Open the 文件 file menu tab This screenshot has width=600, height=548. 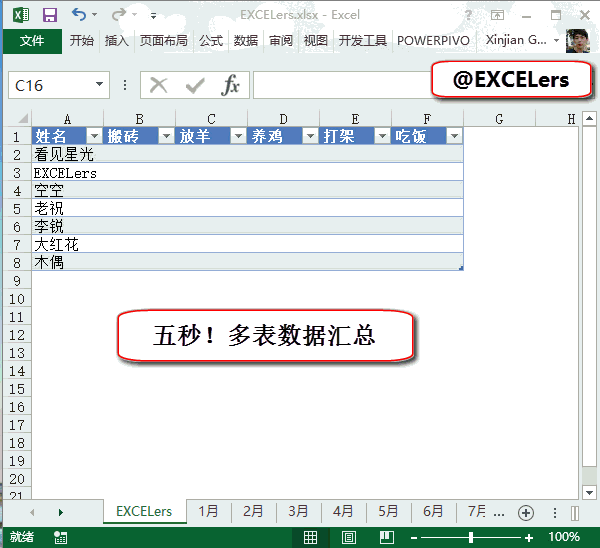(x=32, y=41)
